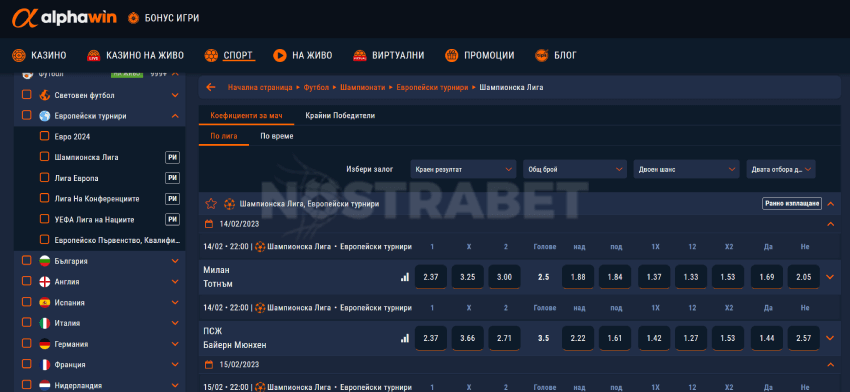
Task: Collapse the Европейски турнири sidebar section
Action: [175, 116]
